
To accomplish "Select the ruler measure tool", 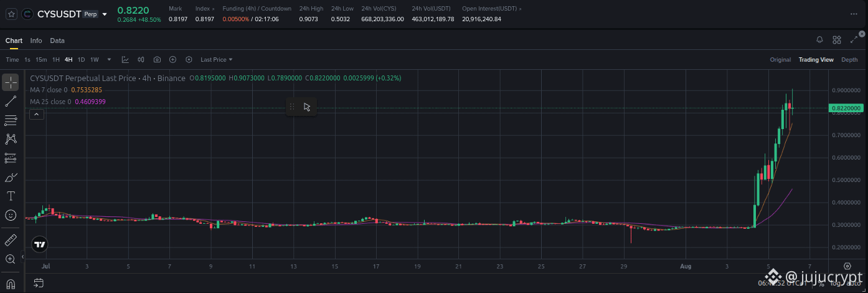I will click(11, 240).
